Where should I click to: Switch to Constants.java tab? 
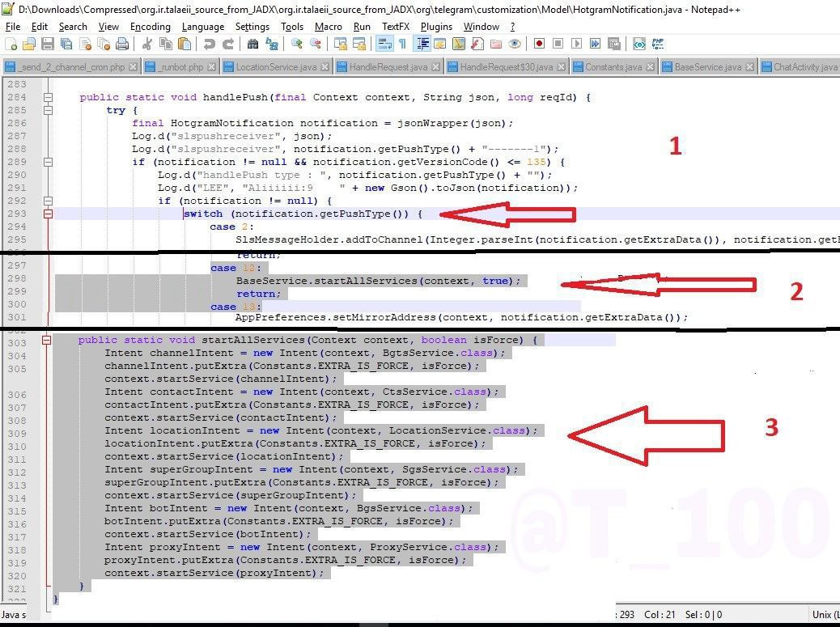(613, 67)
